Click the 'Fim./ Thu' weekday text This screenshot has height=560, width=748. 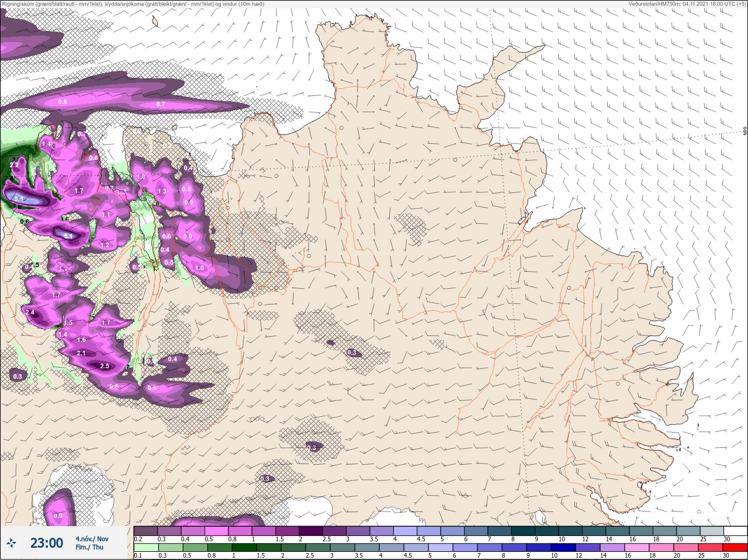(x=89, y=547)
